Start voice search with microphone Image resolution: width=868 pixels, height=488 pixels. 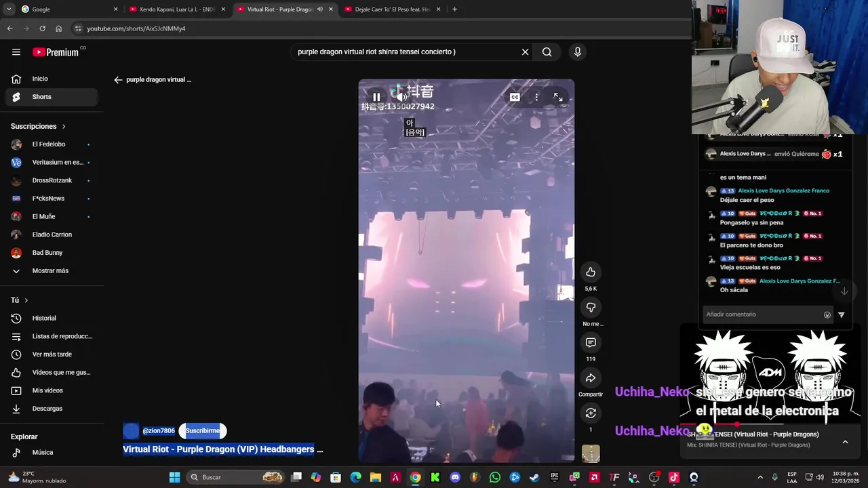click(577, 52)
